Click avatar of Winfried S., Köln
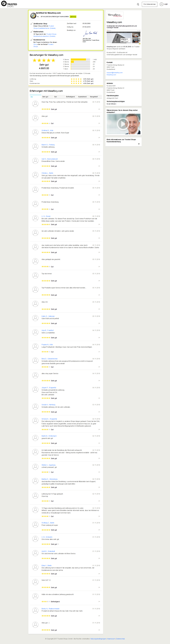The width and height of the screenshot is (170, 644). tap(35, 133)
